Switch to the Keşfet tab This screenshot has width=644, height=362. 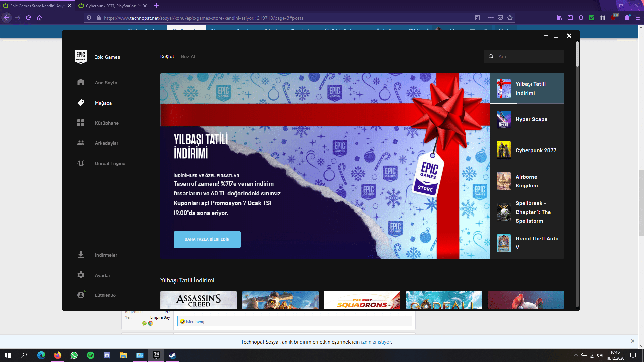pos(167,56)
